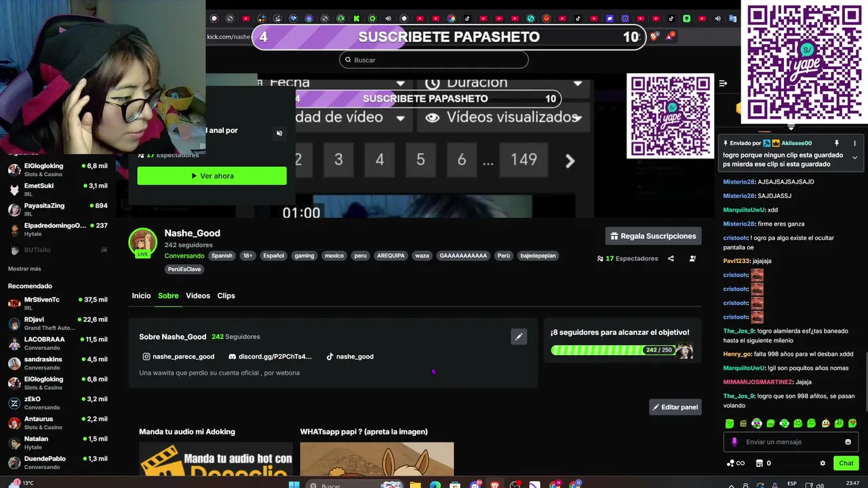Go to page 149 in pagination
868x488 pixels.
pos(524,160)
